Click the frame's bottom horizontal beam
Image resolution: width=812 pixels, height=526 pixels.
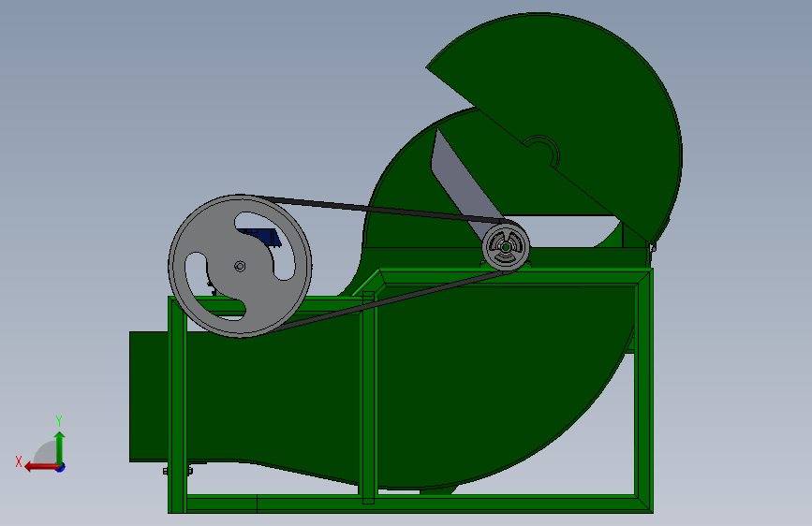(410, 504)
